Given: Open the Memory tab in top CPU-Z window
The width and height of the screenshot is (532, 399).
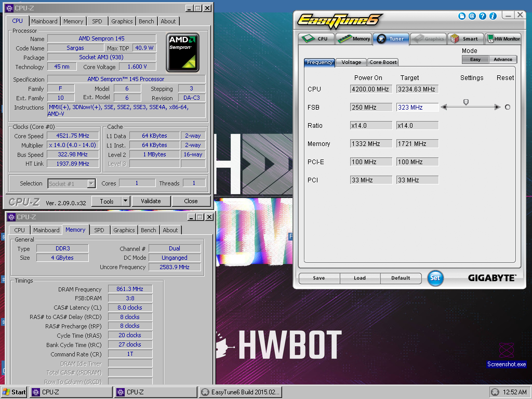Looking at the screenshot, I should point(73,21).
